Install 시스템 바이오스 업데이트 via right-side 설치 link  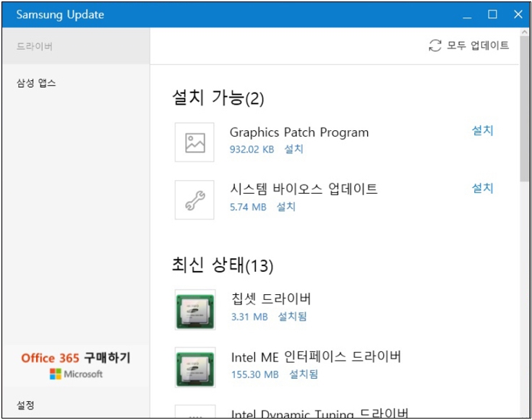point(482,188)
